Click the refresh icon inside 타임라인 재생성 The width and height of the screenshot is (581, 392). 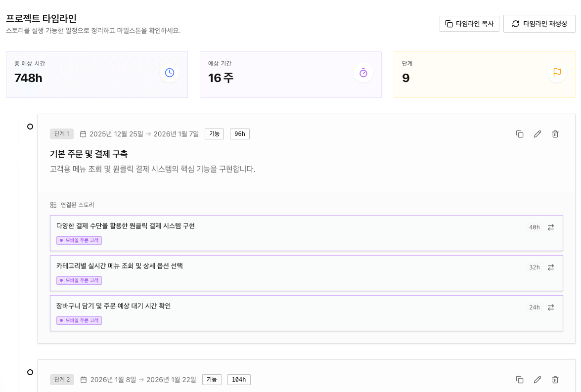514,23
